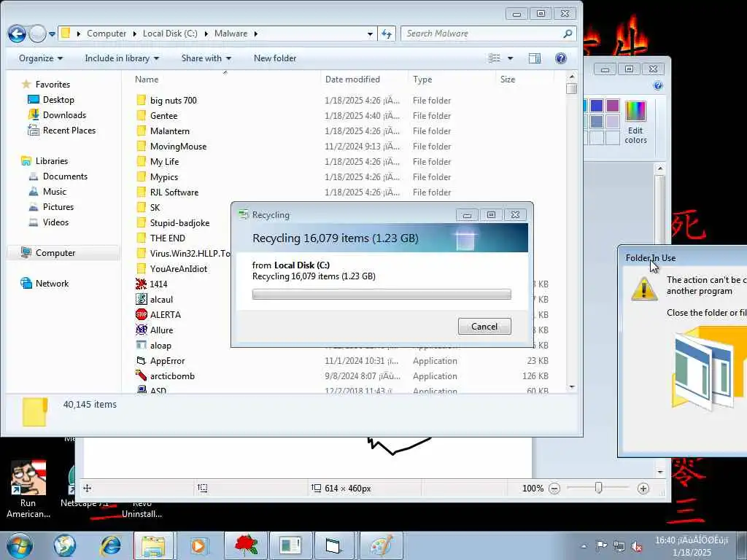
Task: Select the 1414 application icon
Action: click(141, 284)
